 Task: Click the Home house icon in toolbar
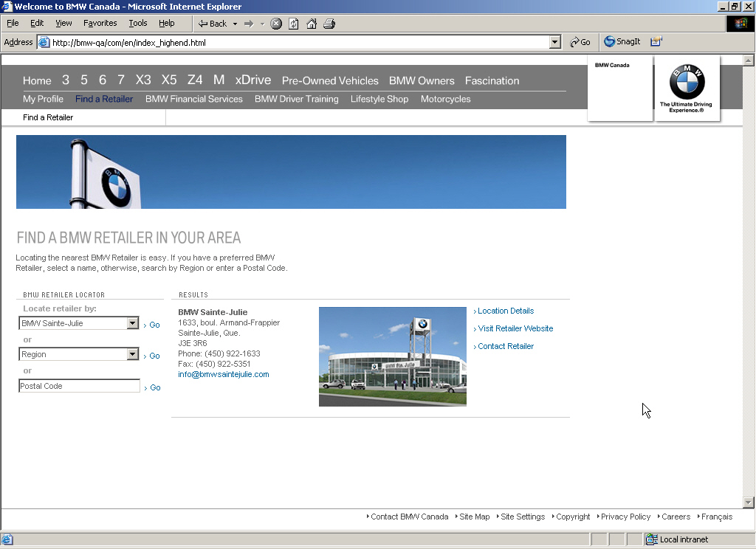312,24
